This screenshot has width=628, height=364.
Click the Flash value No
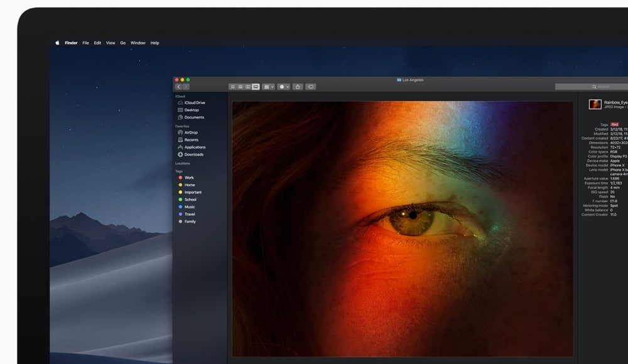click(612, 196)
